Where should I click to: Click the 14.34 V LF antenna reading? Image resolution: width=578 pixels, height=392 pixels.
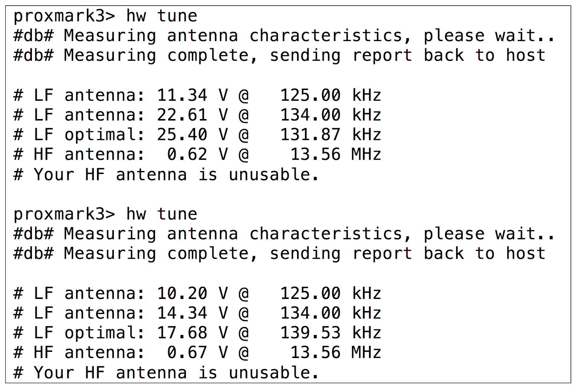point(192,313)
